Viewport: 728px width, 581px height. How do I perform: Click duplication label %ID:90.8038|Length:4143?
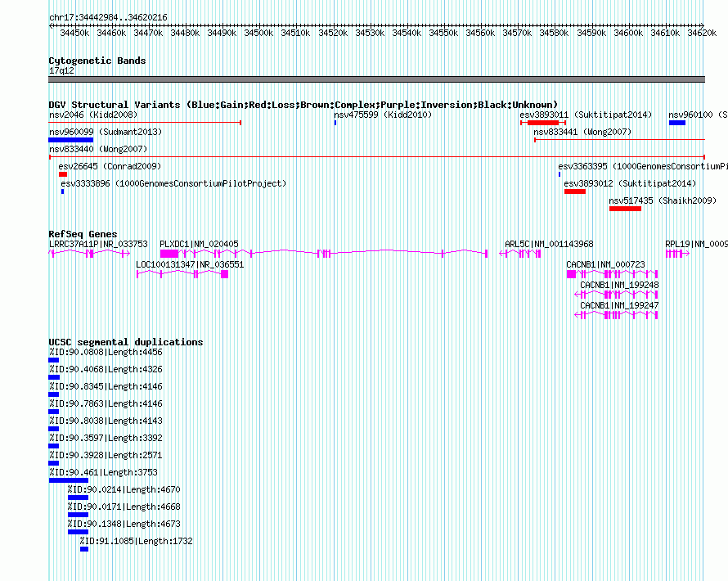(x=106, y=421)
